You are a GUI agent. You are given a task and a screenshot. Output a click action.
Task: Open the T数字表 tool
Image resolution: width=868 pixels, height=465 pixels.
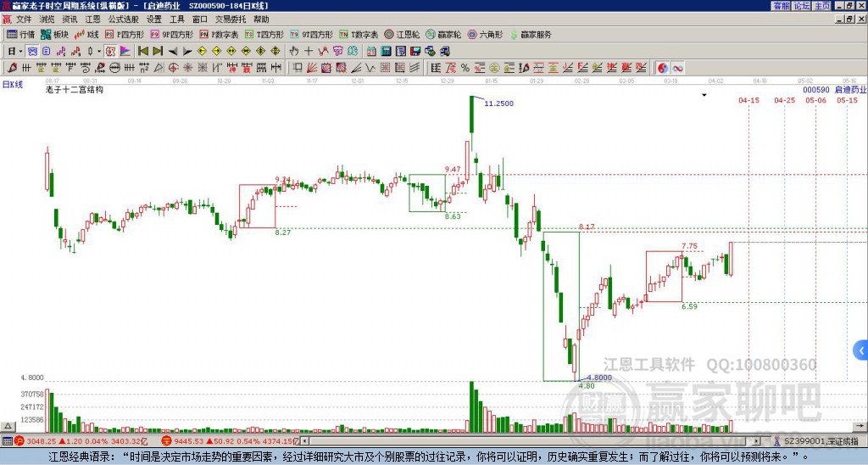coord(359,34)
